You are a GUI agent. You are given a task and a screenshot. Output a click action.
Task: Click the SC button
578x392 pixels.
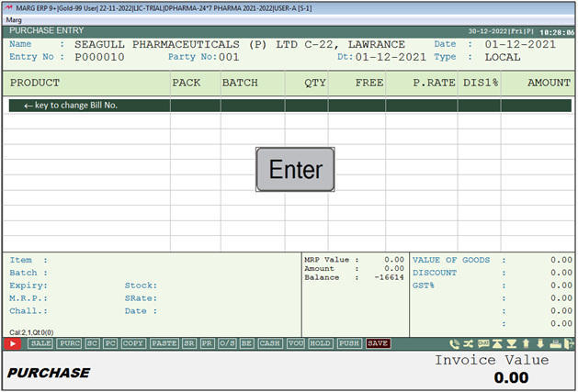[x=92, y=343]
